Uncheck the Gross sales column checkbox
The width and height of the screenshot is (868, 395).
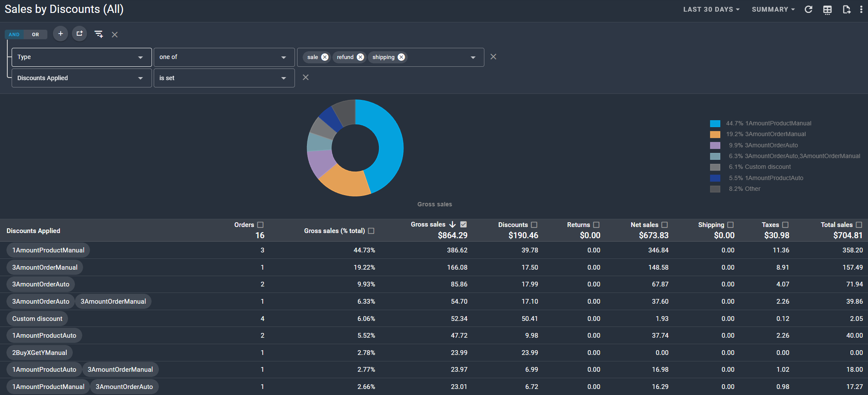pyautogui.click(x=463, y=224)
